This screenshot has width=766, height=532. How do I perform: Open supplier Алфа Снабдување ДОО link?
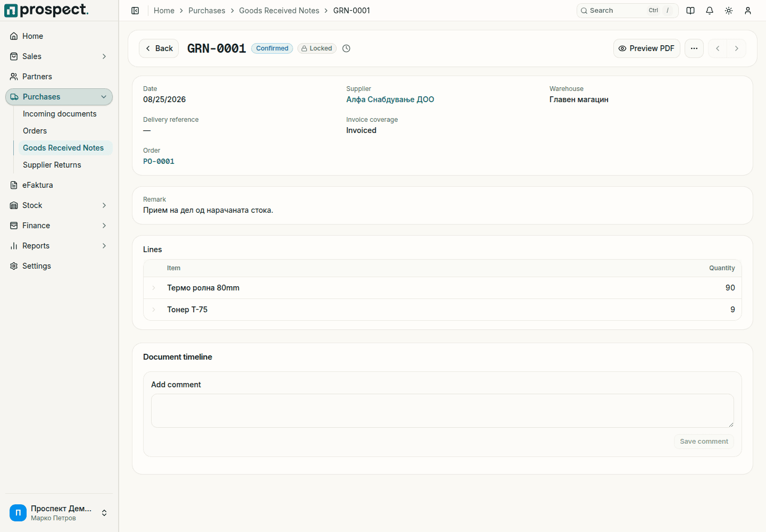[x=390, y=99]
